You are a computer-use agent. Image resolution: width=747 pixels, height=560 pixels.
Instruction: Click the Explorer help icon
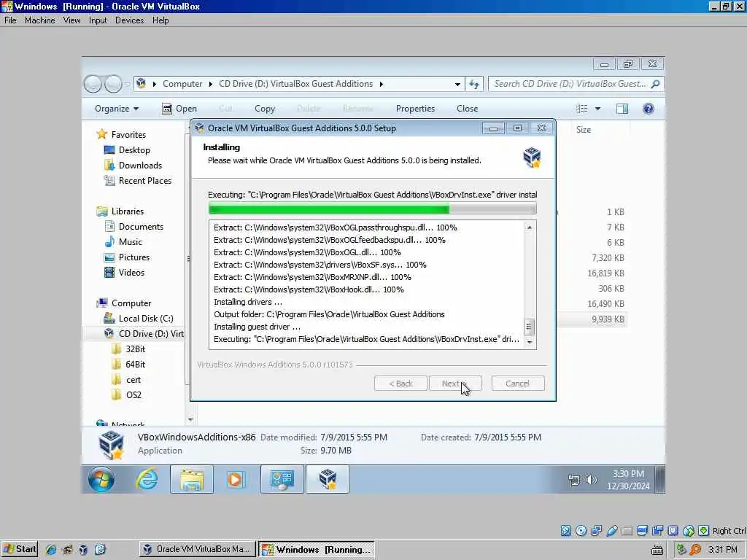648,109
